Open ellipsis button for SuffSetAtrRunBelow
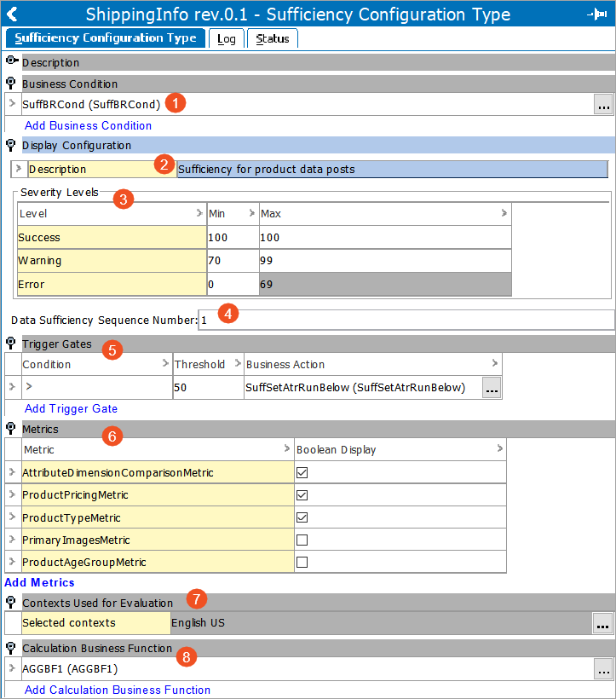This screenshot has width=616, height=699. [492, 387]
